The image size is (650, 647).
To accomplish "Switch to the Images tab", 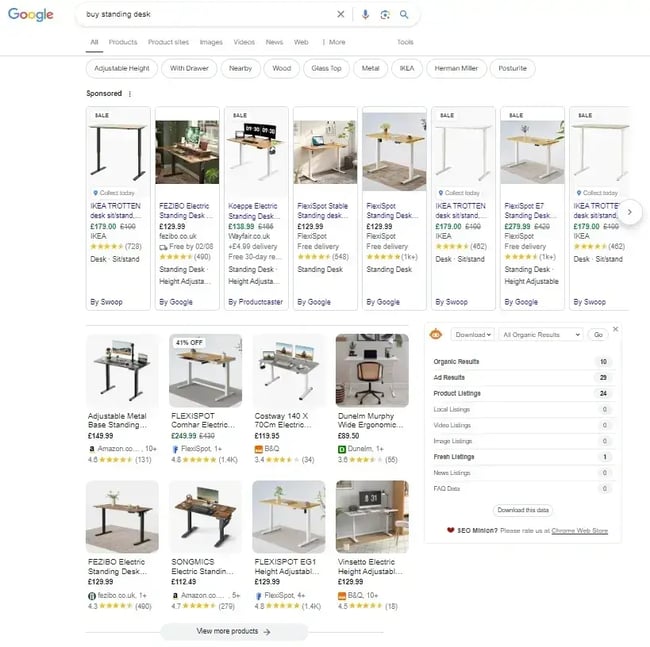I will pos(211,42).
